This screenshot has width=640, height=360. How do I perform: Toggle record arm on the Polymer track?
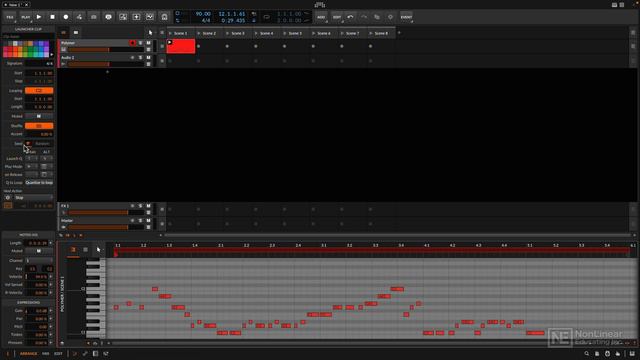pos(132,42)
